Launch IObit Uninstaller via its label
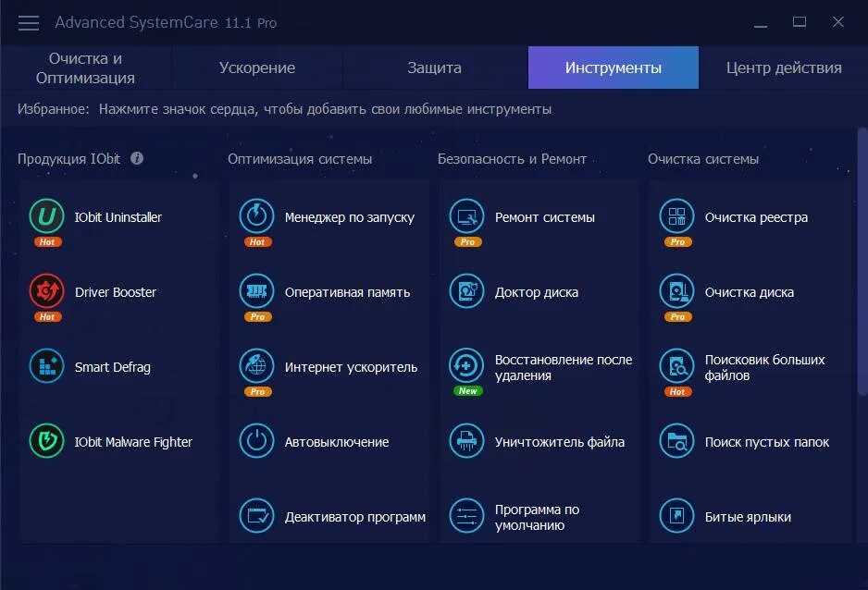The width and height of the screenshot is (868, 590). tap(118, 217)
